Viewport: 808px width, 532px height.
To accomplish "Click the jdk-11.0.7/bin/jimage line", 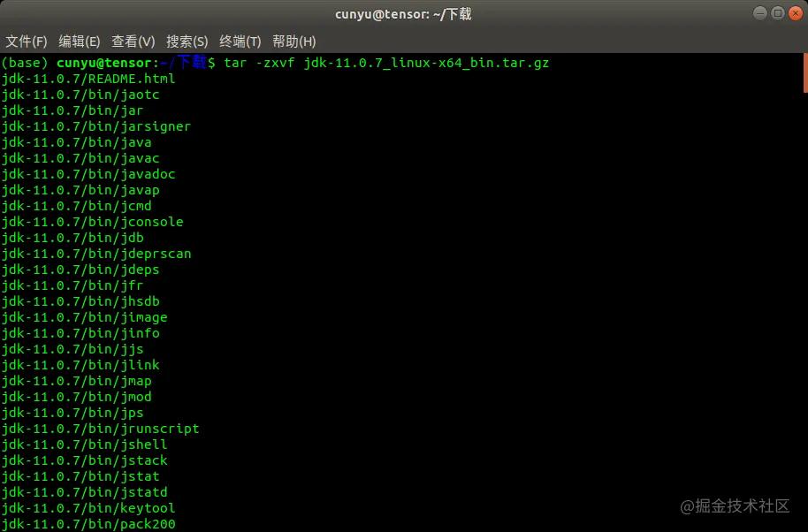I will point(84,317).
